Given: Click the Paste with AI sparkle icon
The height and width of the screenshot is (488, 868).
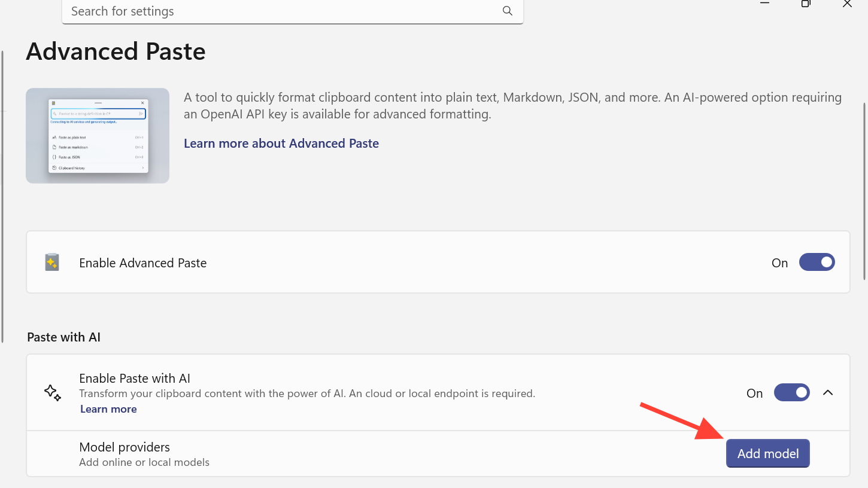Looking at the screenshot, I should (53, 393).
